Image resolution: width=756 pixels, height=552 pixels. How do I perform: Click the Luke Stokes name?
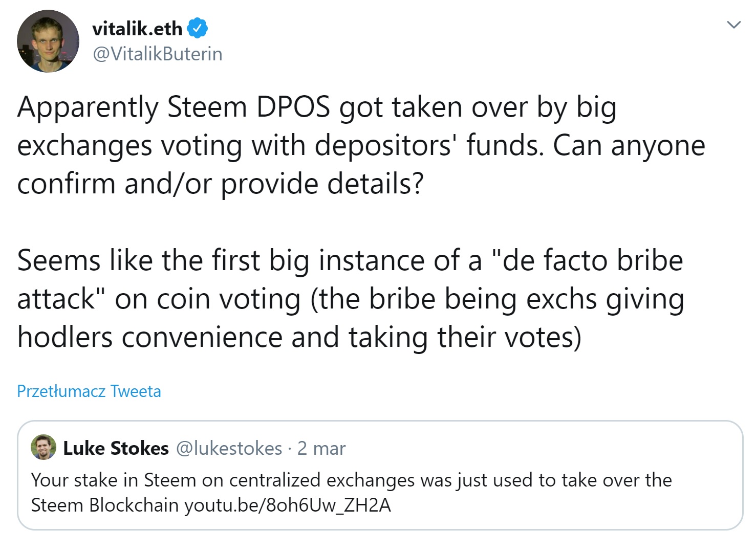pyautogui.click(x=116, y=448)
